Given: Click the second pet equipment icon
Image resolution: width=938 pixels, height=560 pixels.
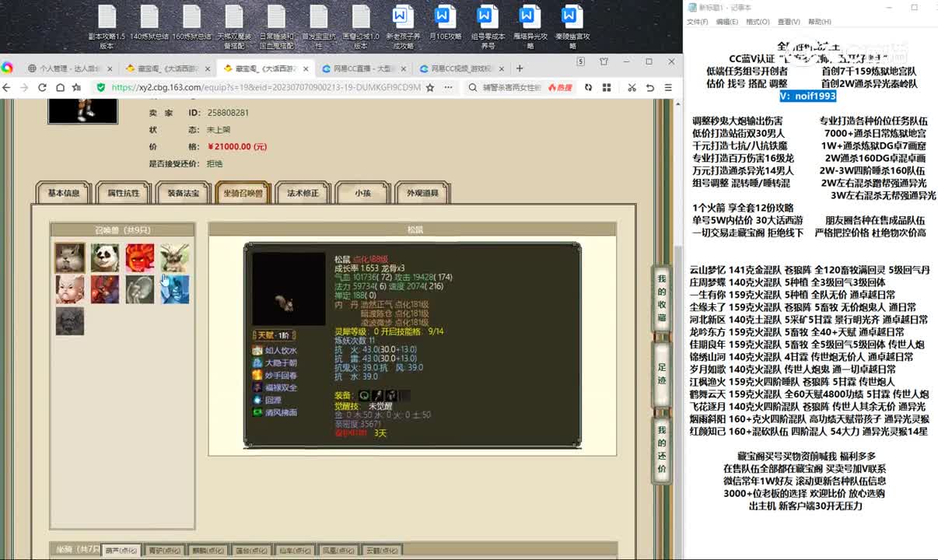Looking at the screenshot, I should point(377,396).
